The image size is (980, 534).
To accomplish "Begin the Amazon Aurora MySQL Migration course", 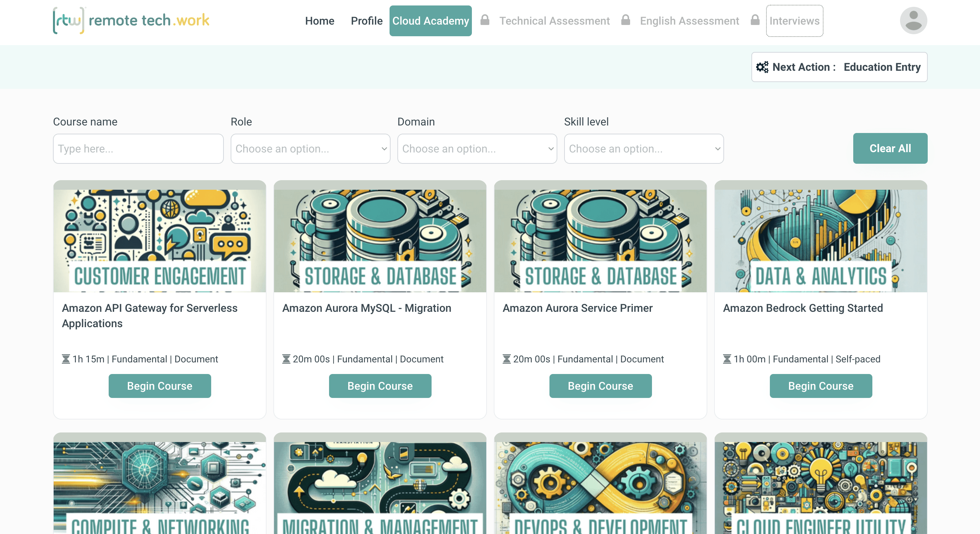I will click(x=380, y=386).
